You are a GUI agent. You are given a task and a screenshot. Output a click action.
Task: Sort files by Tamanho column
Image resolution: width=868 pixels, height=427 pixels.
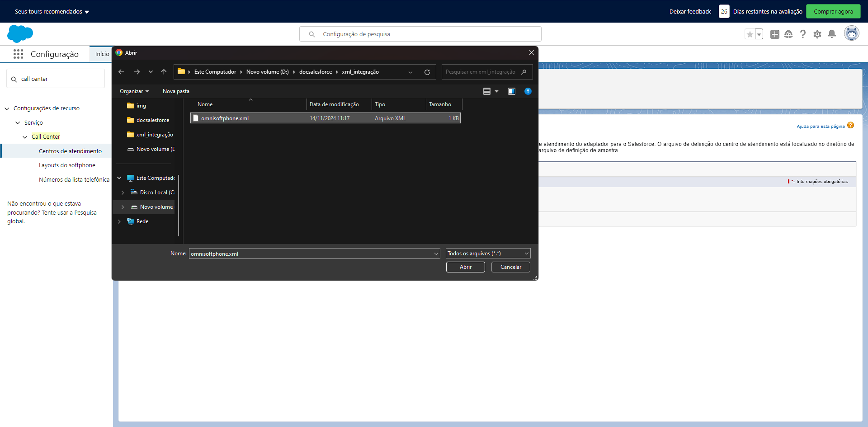pyautogui.click(x=440, y=104)
